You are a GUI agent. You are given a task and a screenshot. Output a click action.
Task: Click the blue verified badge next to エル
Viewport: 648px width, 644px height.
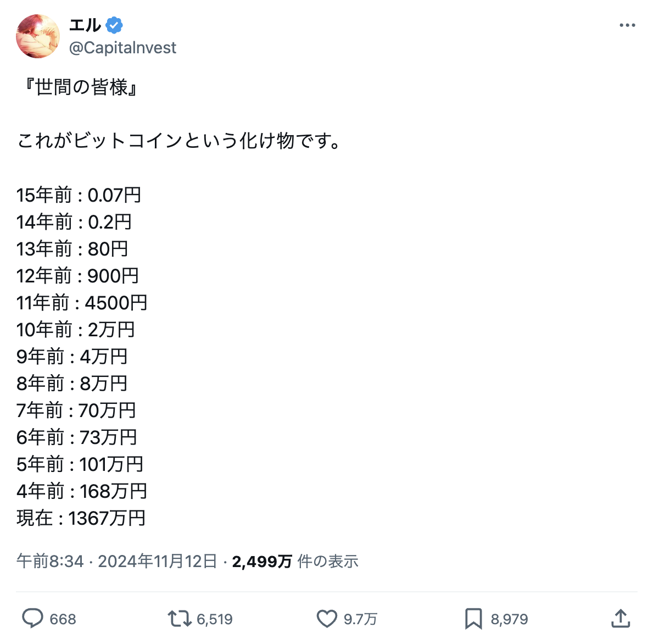pyautogui.click(x=113, y=24)
